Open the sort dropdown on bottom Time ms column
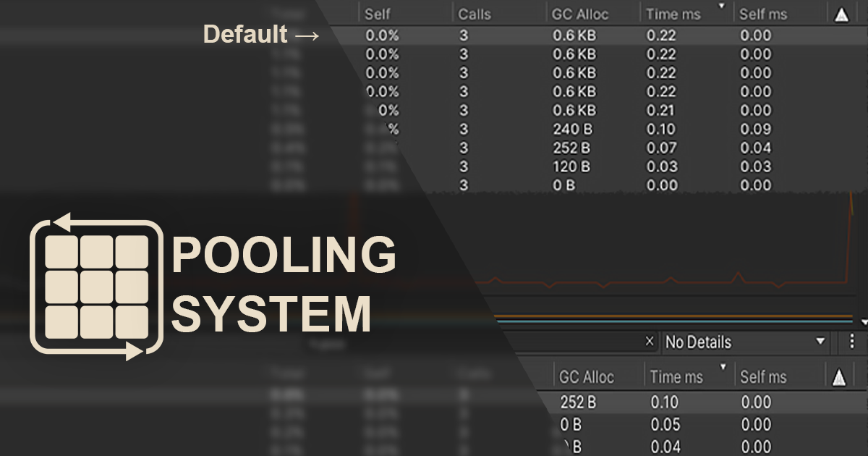 (723, 368)
